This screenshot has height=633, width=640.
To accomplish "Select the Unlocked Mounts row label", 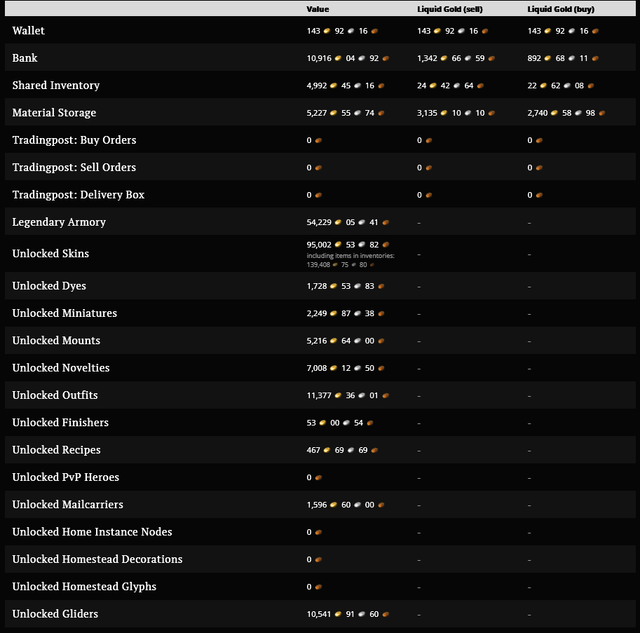I will (x=56, y=340).
